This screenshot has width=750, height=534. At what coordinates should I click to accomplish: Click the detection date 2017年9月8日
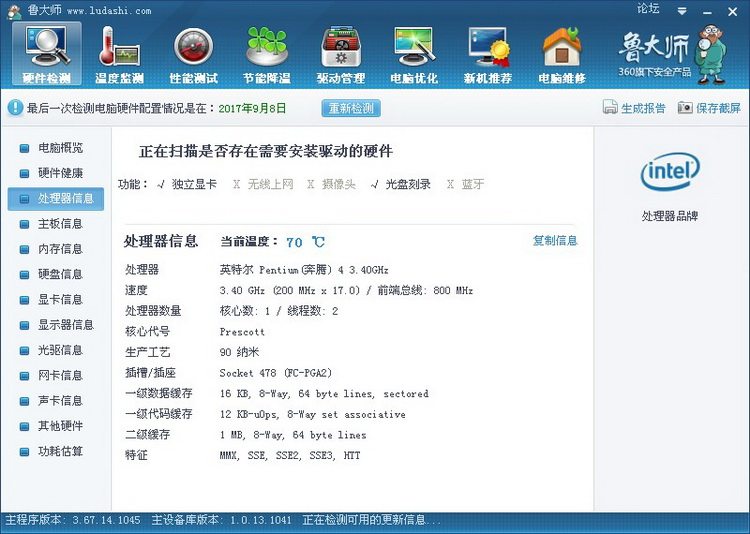pyautogui.click(x=252, y=108)
